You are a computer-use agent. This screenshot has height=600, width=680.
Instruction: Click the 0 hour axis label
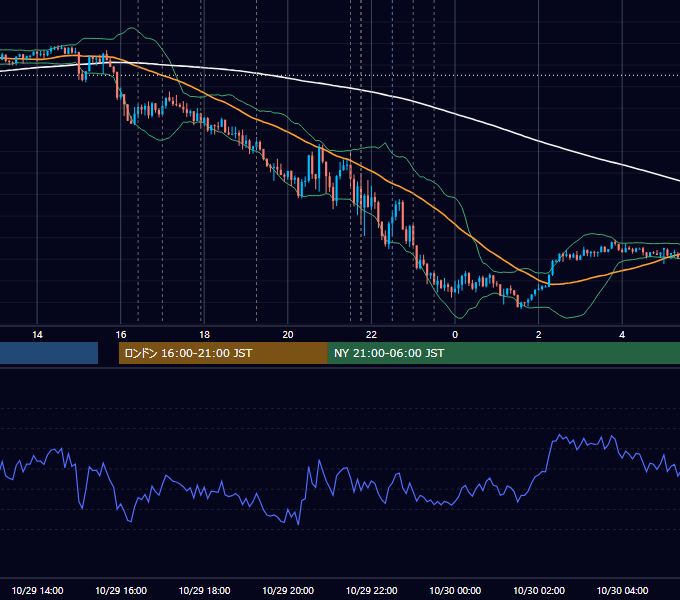pos(455,335)
